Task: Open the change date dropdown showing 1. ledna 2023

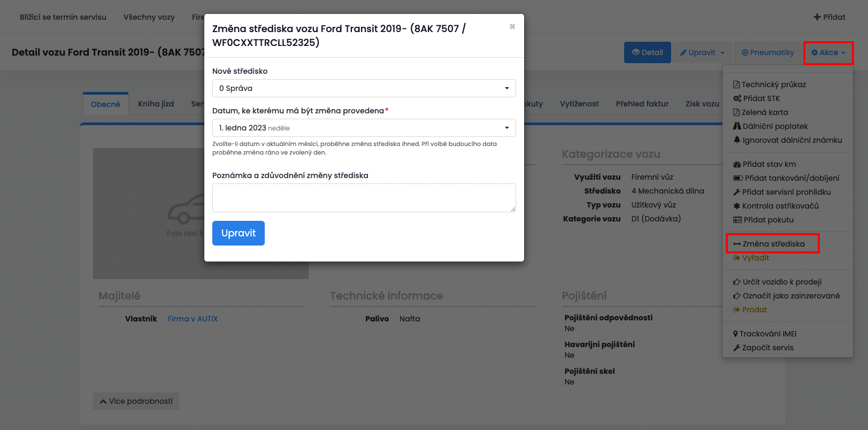Action: [364, 128]
